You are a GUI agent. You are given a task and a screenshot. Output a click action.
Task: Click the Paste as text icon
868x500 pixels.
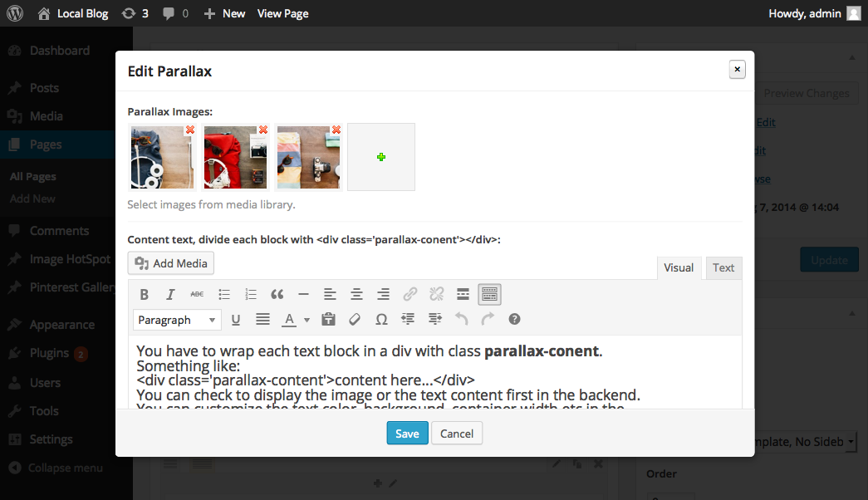[x=328, y=319]
